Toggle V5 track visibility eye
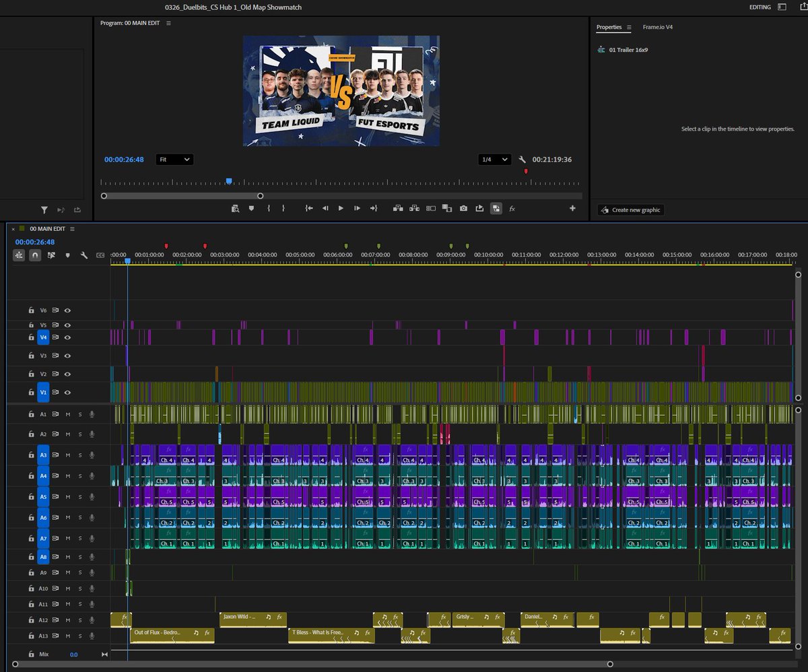 click(67, 325)
